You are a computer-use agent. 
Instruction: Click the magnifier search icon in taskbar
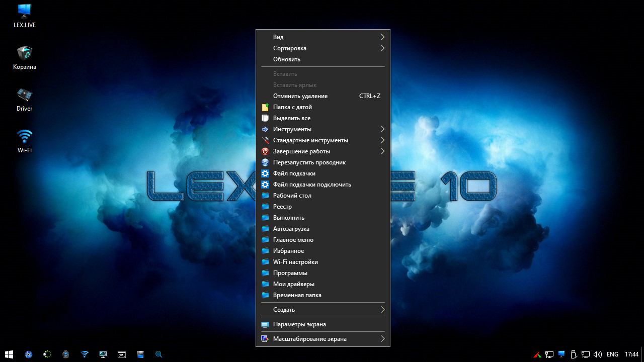(158, 354)
